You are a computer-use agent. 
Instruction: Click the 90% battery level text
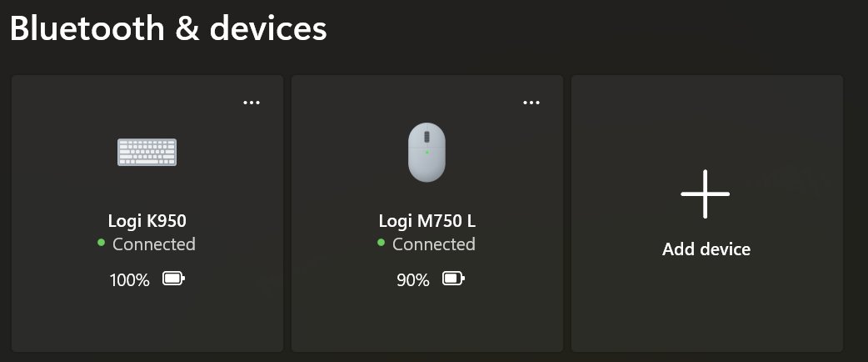(x=413, y=280)
